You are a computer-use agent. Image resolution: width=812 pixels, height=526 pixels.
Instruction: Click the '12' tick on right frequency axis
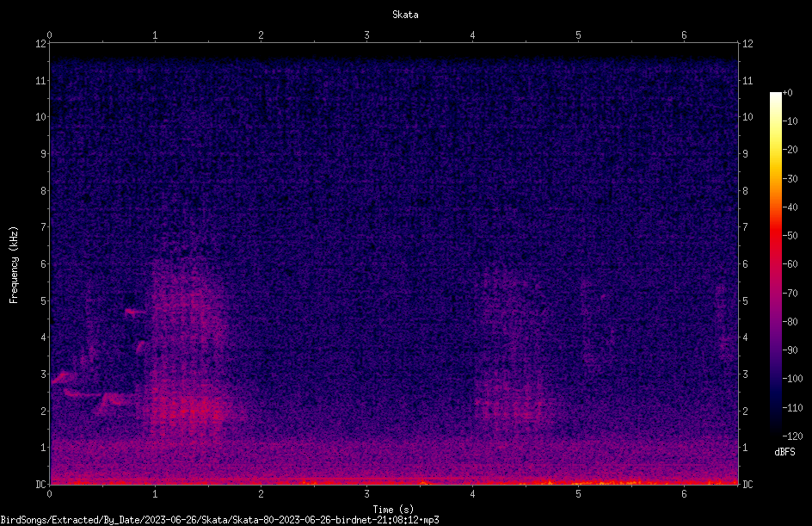[747, 44]
